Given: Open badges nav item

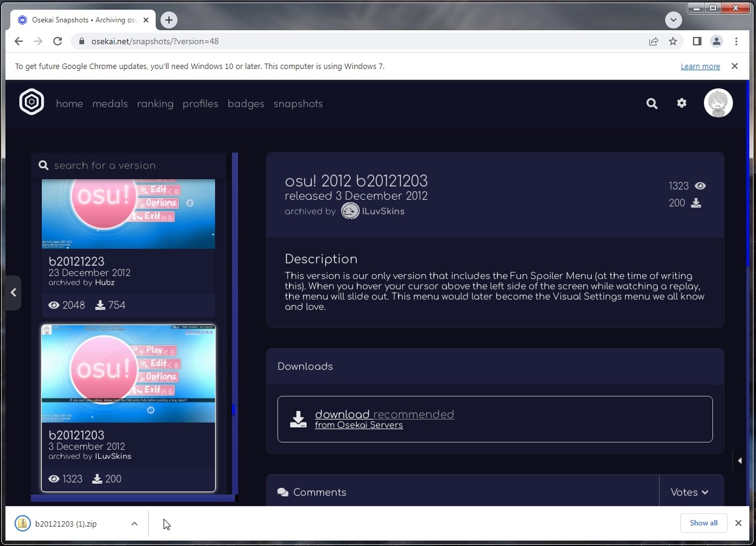Looking at the screenshot, I should (246, 104).
